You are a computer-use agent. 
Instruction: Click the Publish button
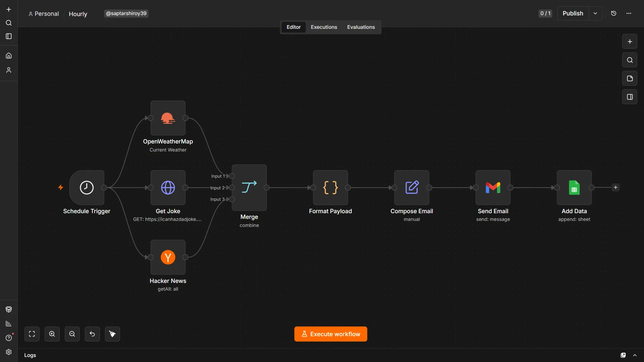[x=573, y=13]
